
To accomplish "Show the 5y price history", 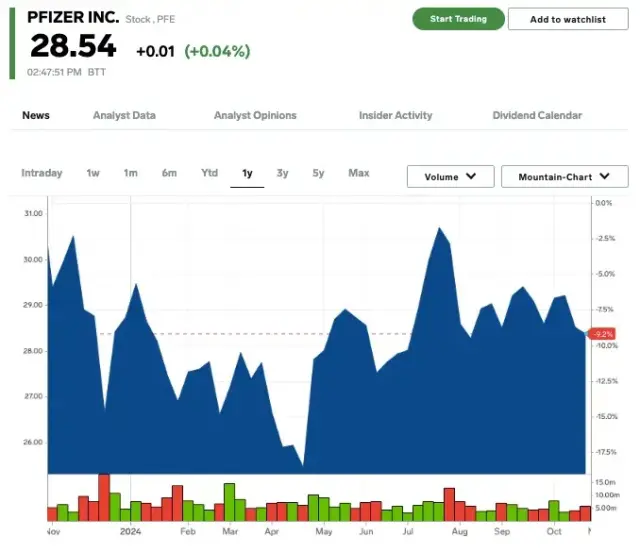I will pos(318,173).
